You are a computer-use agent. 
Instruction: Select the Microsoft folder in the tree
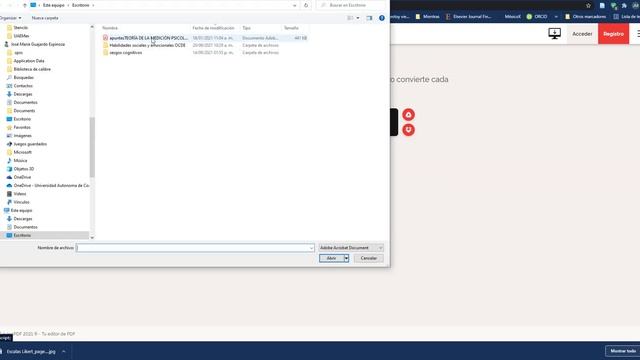(22, 152)
